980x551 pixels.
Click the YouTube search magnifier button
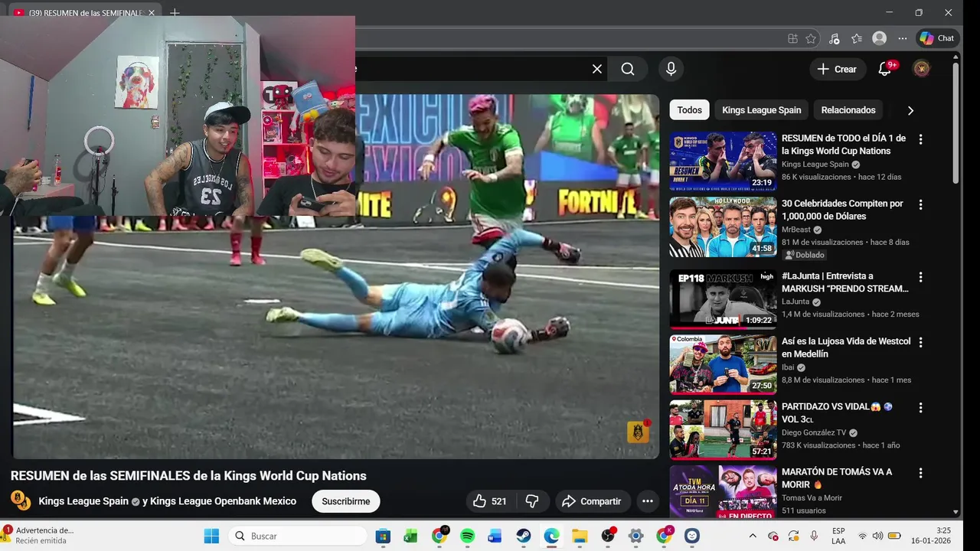point(628,69)
